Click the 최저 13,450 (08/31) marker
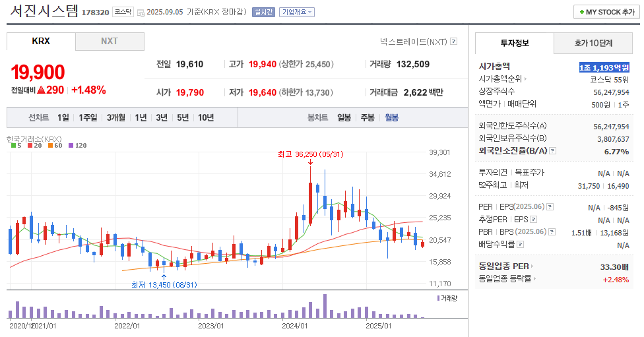This screenshot has width=644, height=337. click(x=164, y=284)
